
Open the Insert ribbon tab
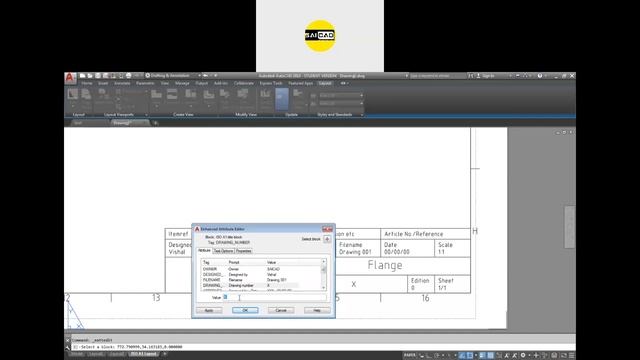click(103, 83)
